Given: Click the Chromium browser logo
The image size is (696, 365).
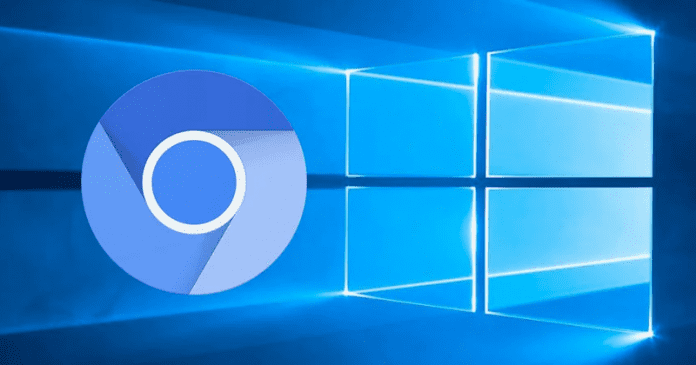Looking at the screenshot, I should coord(194,182).
